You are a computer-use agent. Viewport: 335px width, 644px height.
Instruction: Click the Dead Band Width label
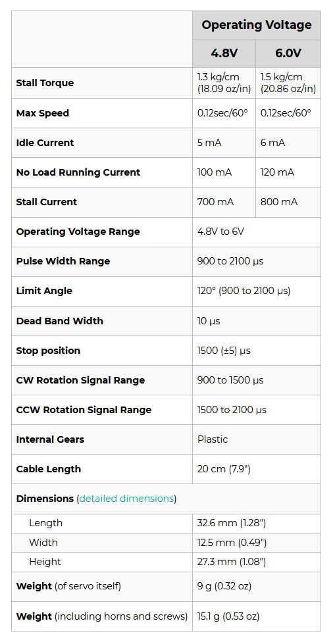[60, 321]
